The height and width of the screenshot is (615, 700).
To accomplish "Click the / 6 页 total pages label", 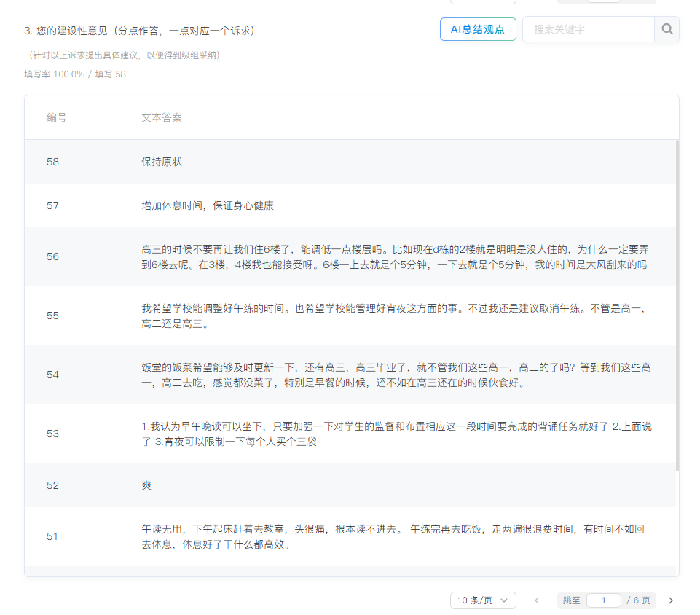I will (638, 600).
